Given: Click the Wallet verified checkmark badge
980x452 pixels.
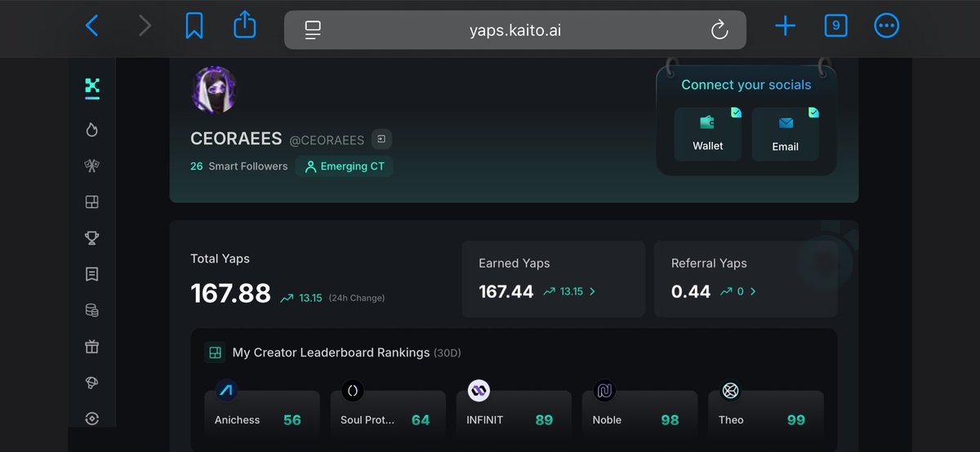Looking at the screenshot, I should (x=737, y=113).
